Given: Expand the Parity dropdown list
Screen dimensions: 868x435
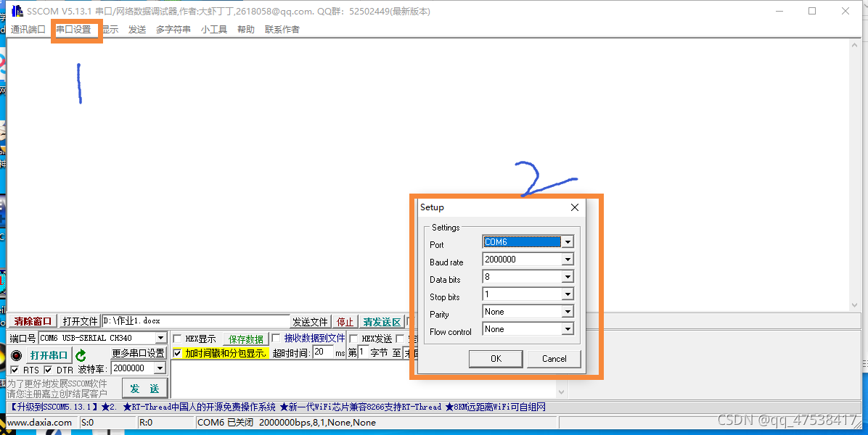Looking at the screenshot, I should point(568,312).
